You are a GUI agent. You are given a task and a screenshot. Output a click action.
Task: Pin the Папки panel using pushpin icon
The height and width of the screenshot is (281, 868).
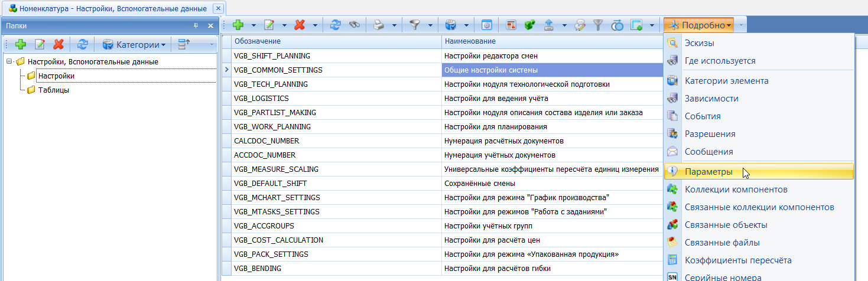tap(196, 26)
